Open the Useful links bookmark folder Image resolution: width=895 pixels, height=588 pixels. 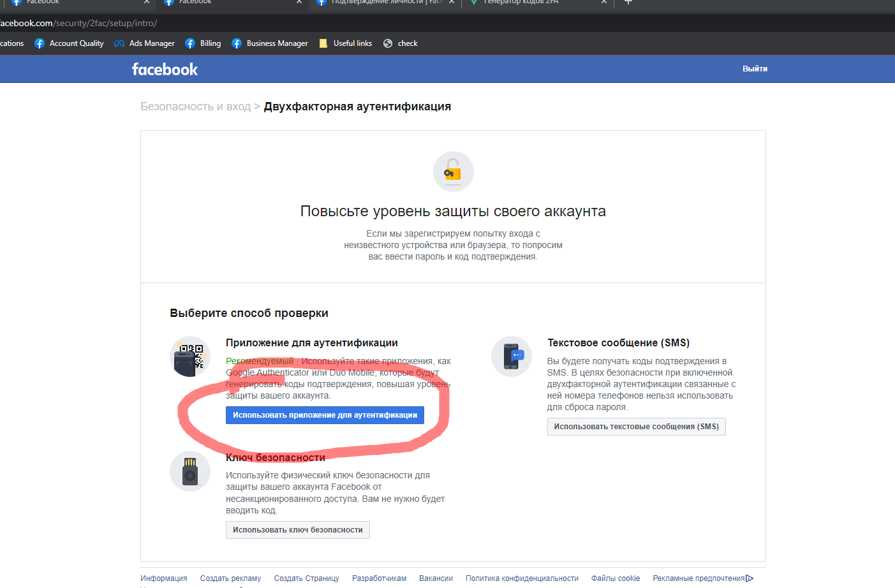click(x=345, y=43)
